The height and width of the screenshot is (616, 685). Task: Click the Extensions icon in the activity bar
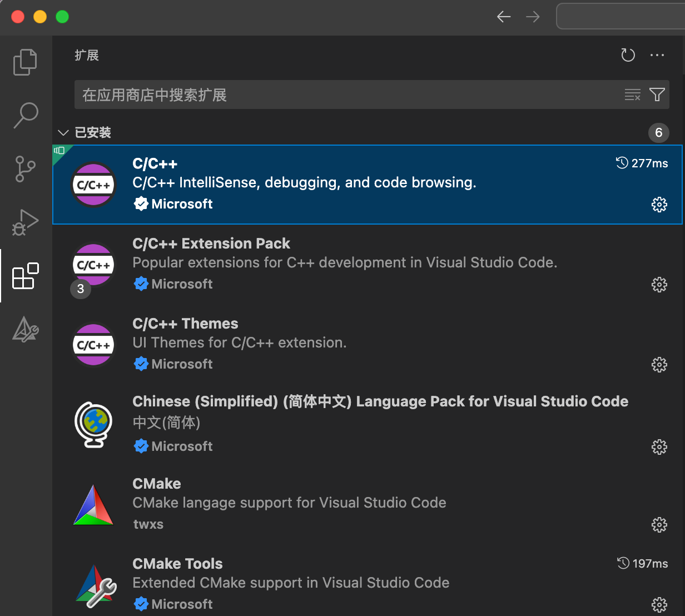(x=25, y=275)
